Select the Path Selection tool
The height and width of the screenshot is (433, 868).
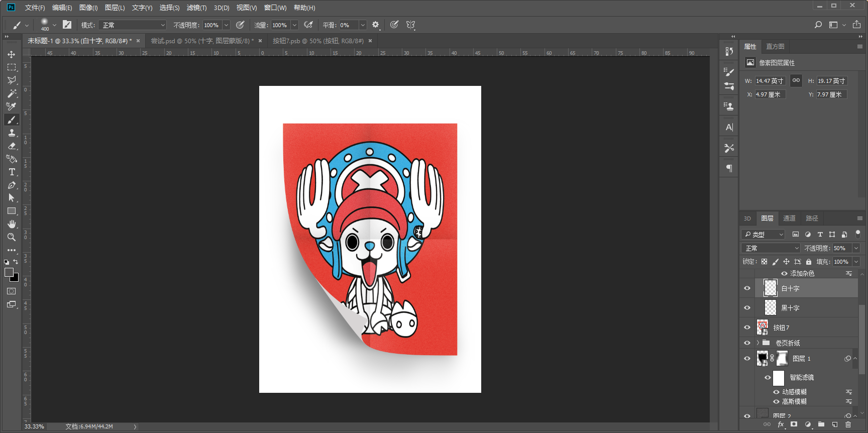pyautogui.click(x=12, y=198)
